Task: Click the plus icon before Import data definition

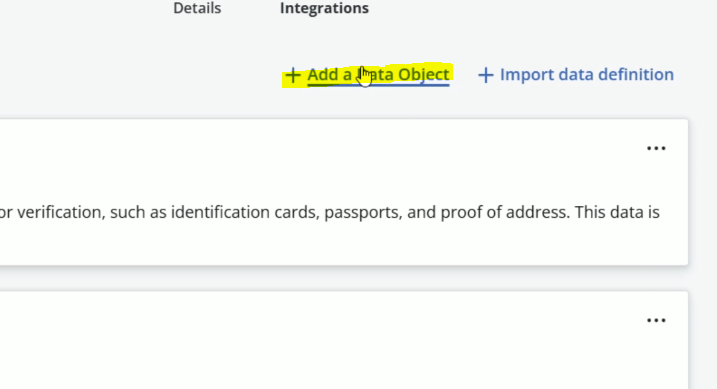Action: coord(486,75)
